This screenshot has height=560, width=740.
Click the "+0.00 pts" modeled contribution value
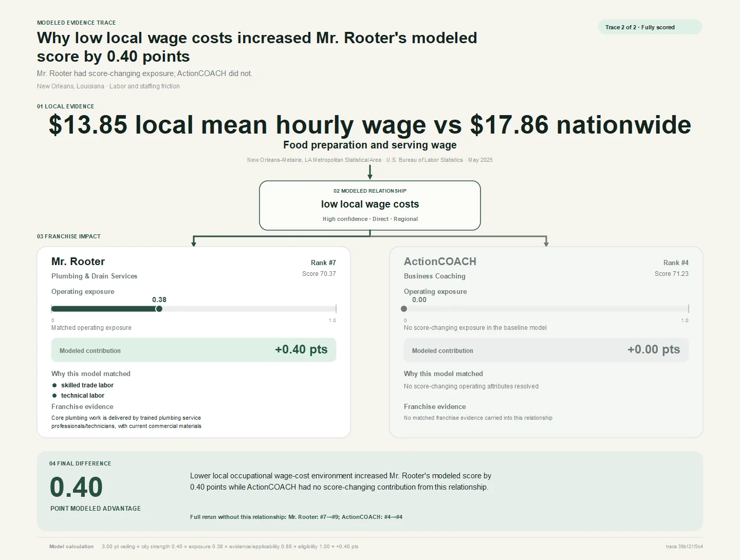(654, 349)
